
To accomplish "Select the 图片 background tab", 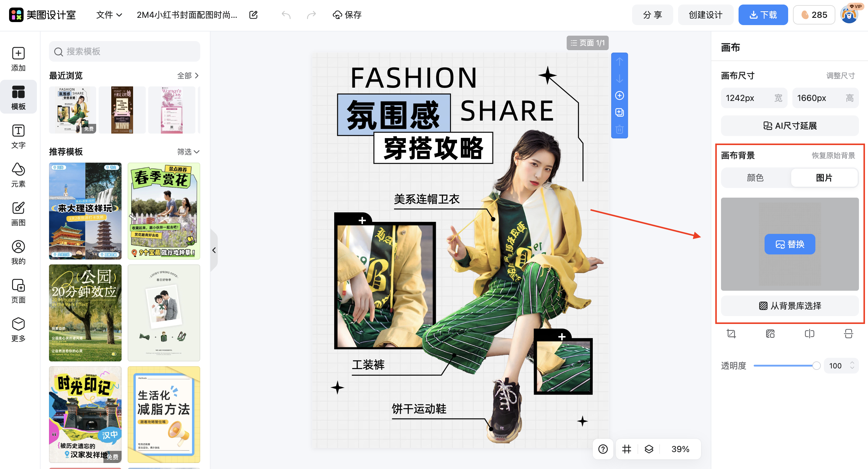I will click(x=824, y=177).
